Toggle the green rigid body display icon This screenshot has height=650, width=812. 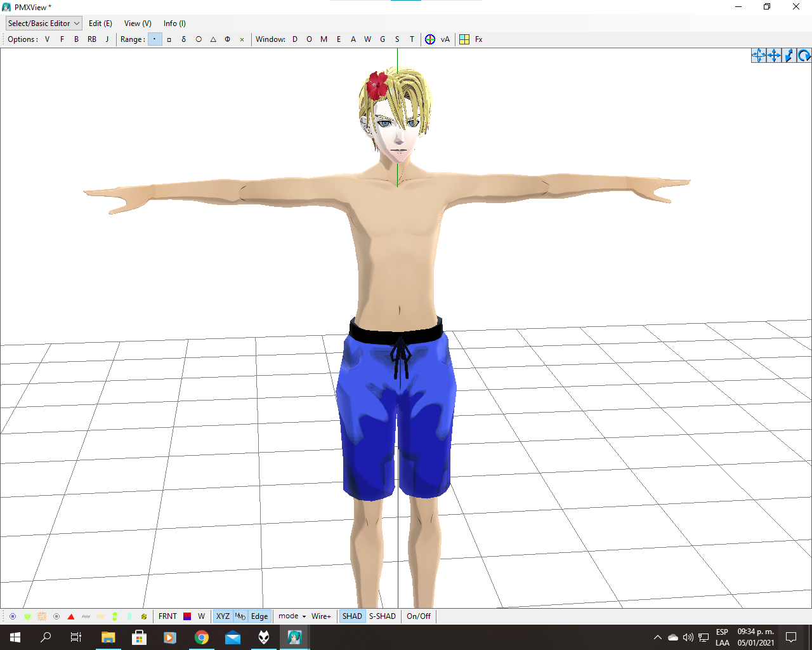tap(115, 616)
